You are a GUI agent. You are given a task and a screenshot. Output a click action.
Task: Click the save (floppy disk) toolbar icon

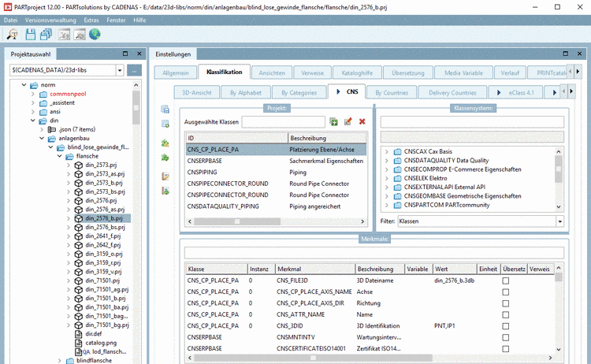[31, 34]
